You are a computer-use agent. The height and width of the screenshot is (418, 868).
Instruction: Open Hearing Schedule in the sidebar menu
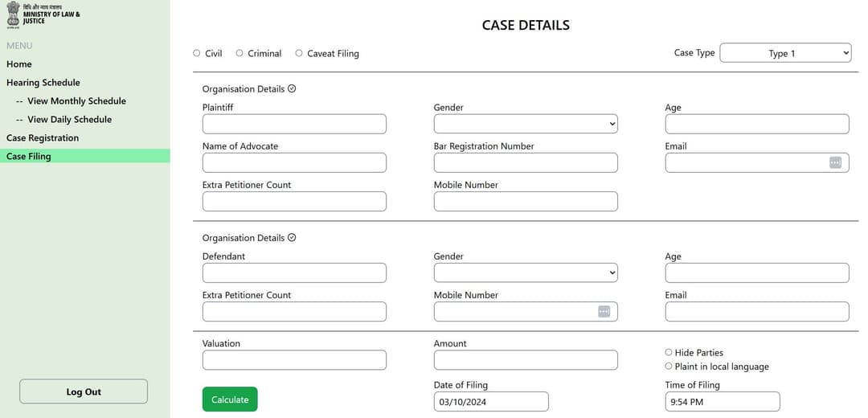pos(43,83)
